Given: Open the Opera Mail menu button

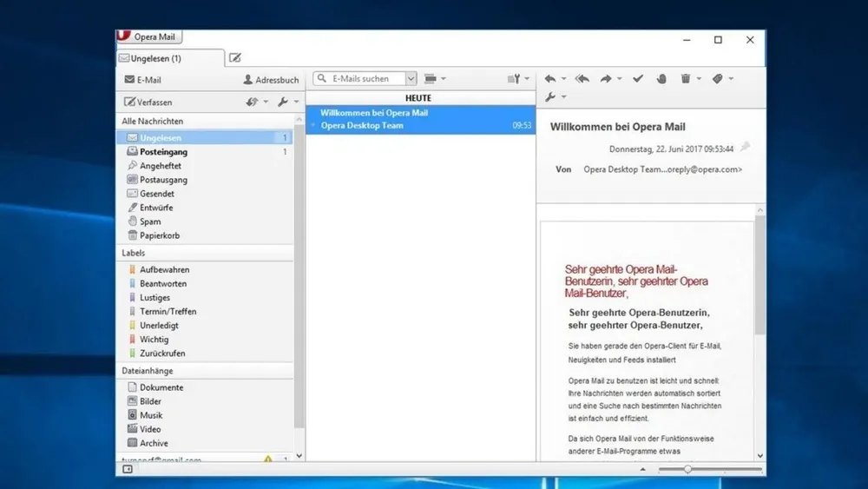Looking at the screenshot, I should [x=149, y=36].
